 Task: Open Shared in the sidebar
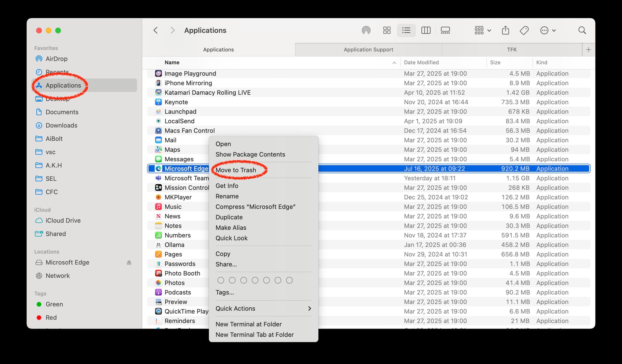tap(56, 234)
